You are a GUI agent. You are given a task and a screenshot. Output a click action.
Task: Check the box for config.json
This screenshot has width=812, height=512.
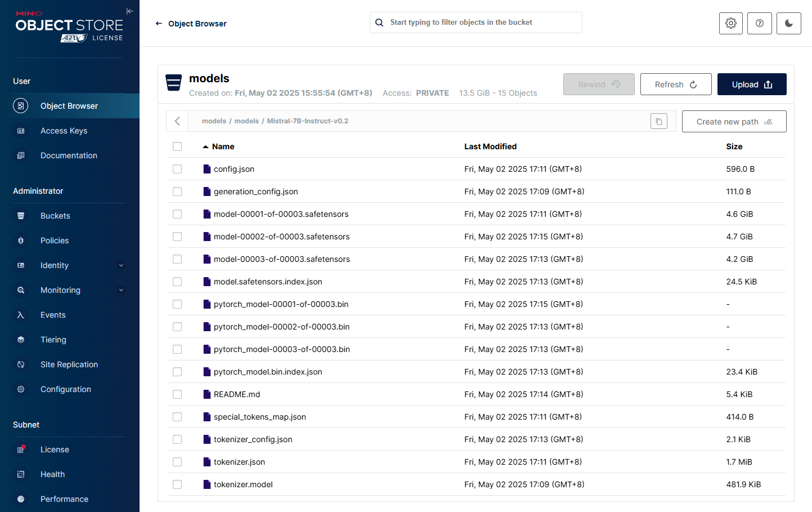point(177,169)
